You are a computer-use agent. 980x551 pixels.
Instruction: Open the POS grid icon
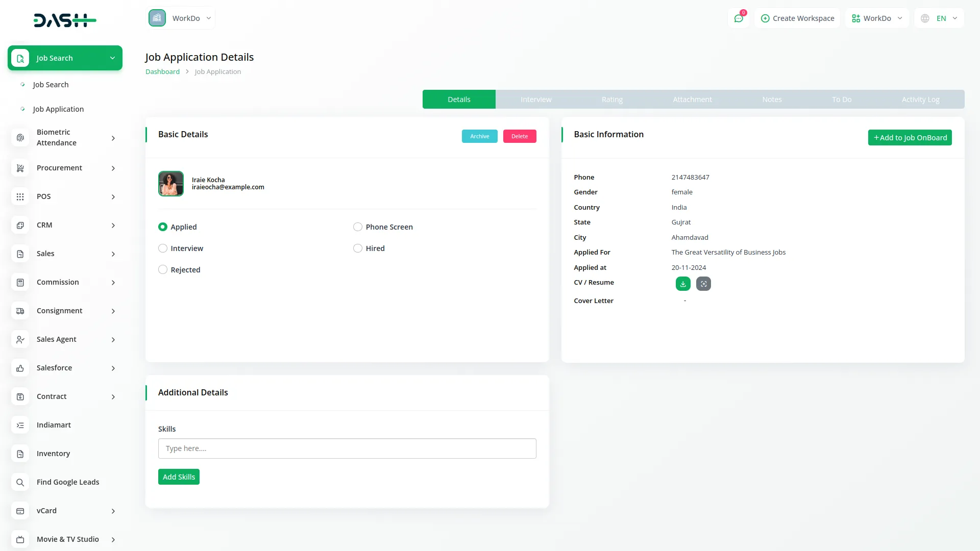(20, 196)
